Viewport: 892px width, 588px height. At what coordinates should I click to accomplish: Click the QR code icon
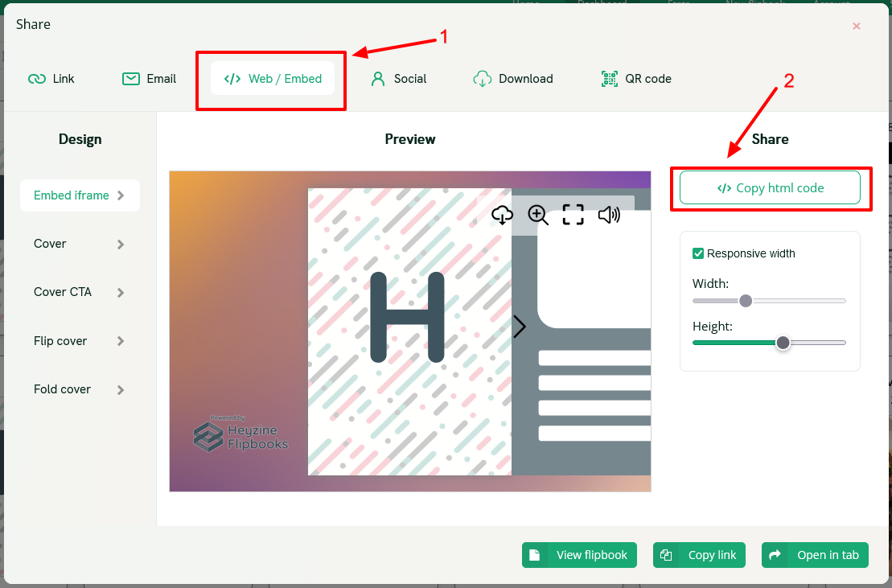click(609, 79)
